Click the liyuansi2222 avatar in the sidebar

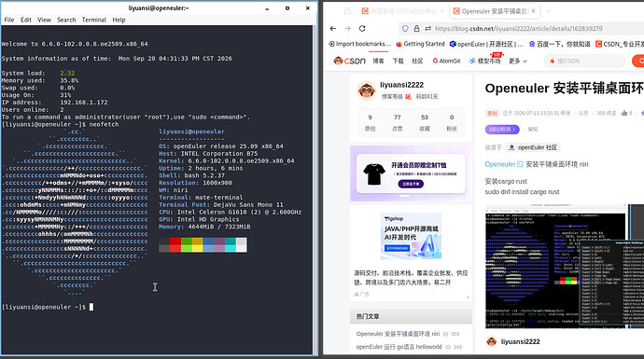367,90
